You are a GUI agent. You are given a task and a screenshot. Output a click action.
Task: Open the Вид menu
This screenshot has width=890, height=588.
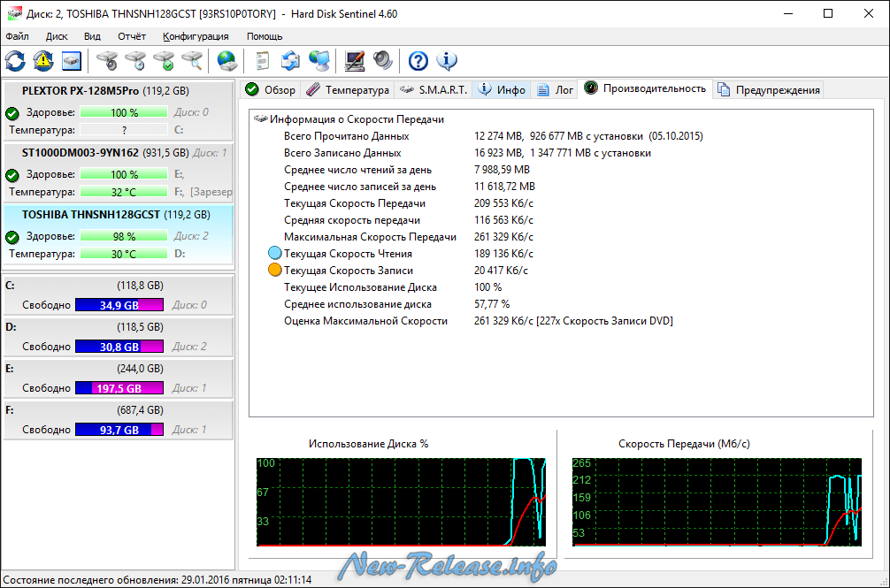pyautogui.click(x=93, y=36)
